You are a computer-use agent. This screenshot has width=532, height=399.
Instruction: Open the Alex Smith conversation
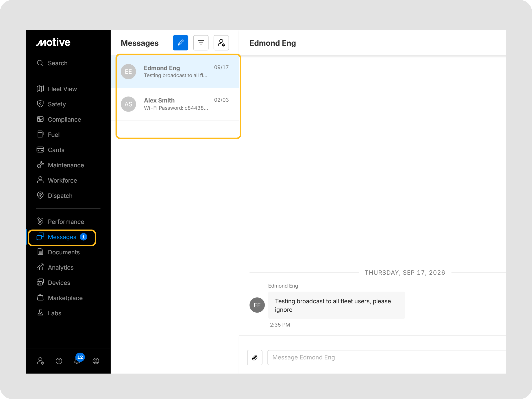[x=175, y=104]
